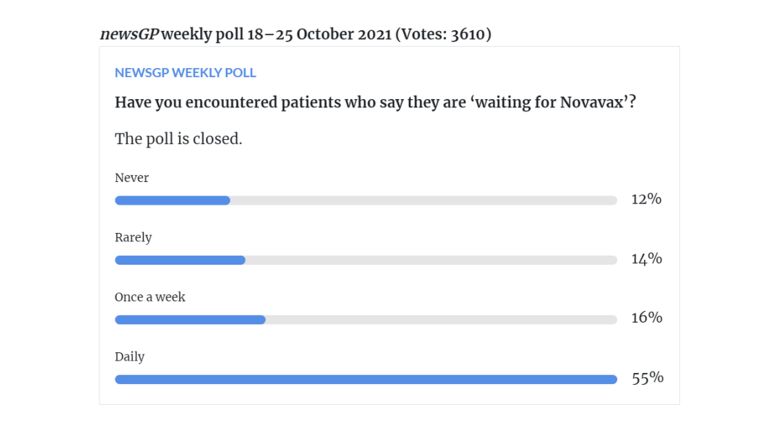Click the blue filled part of Once a week bar
The width and height of the screenshot is (760, 446).
click(x=190, y=320)
